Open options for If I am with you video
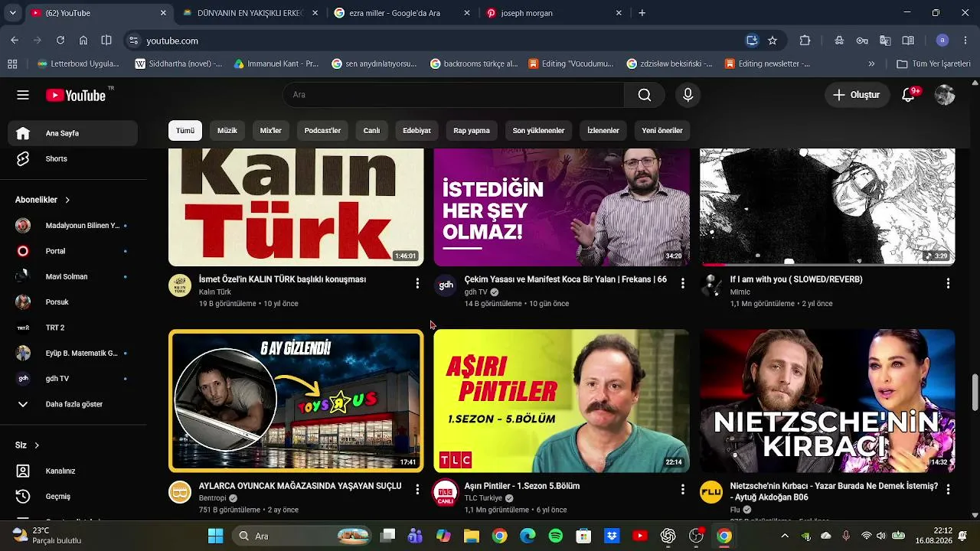 (x=948, y=283)
